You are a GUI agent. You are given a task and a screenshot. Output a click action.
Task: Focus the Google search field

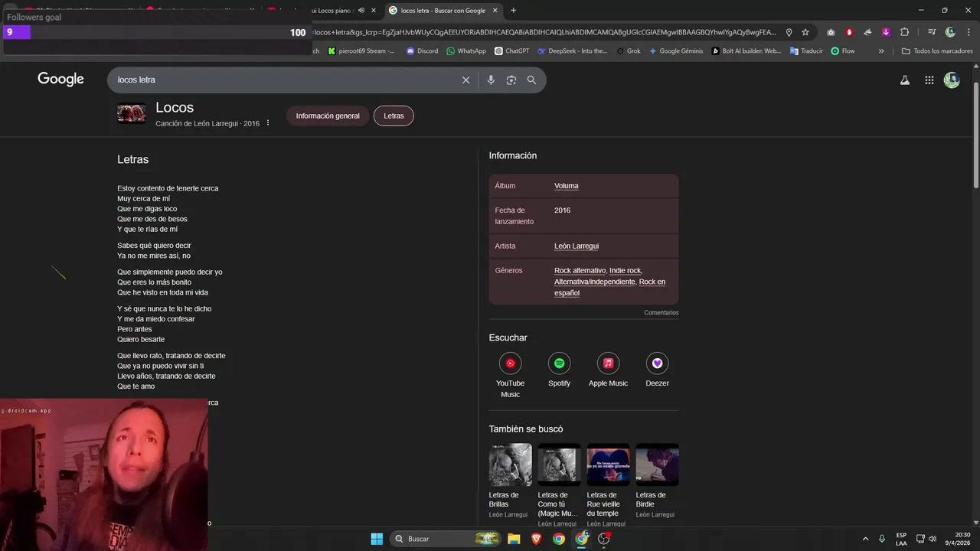[x=283, y=80]
